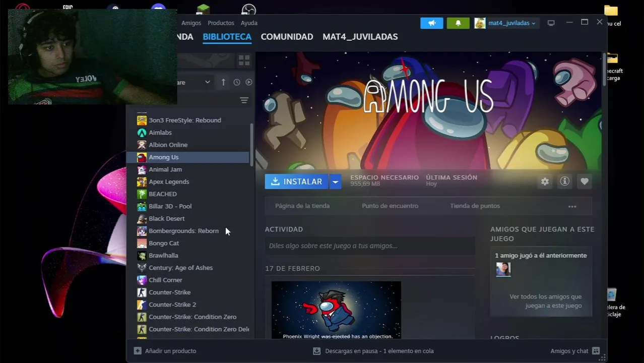Select Billar 3D - Pool in list

188,206
